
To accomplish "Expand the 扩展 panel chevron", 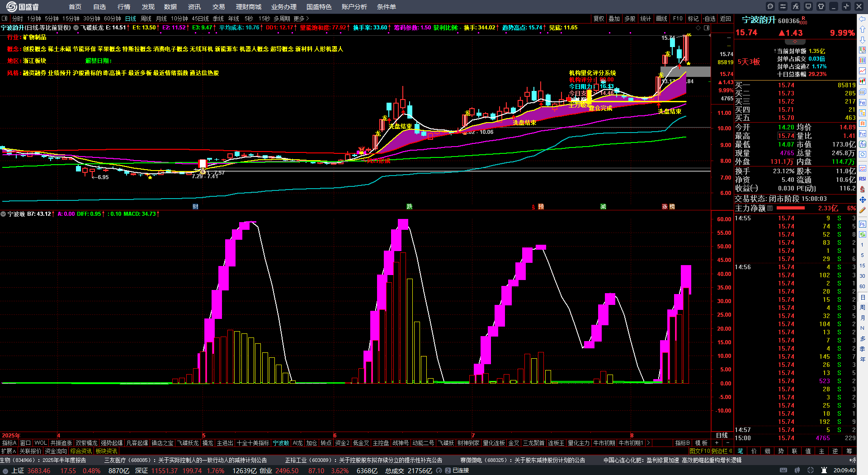I will (x=9, y=451).
